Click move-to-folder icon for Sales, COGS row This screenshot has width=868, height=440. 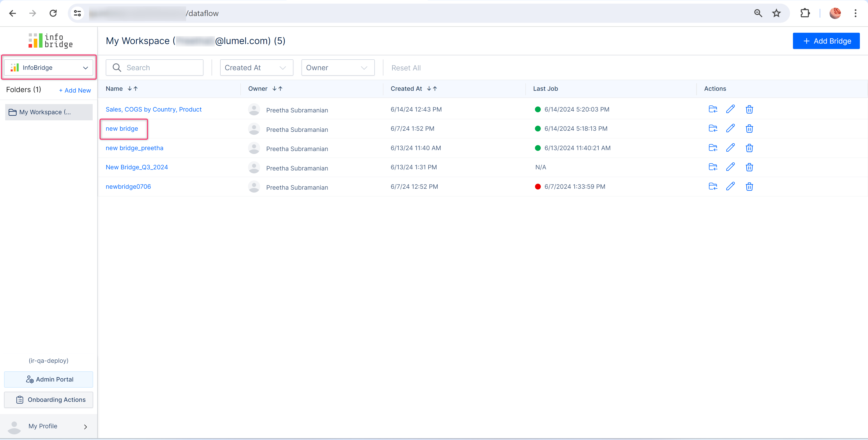click(x=713, y=109)
